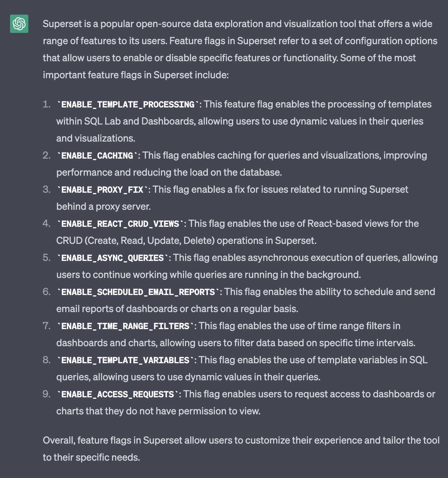Click the ENABLE_ASYNC_QUERIES code label
Viewport: 448px width, 478px height.
pos(113,258)
